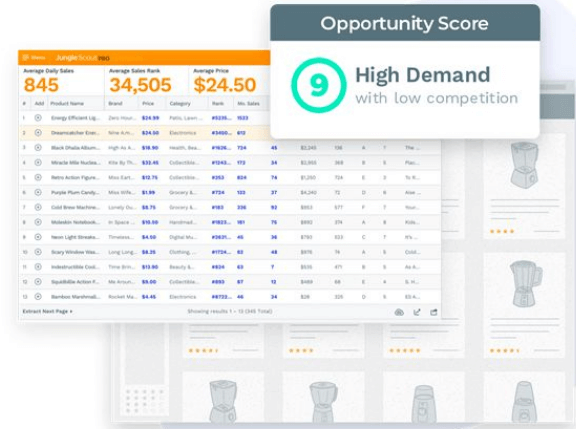Open the Menu hamburger icon in orange header

tap(26, 58)
